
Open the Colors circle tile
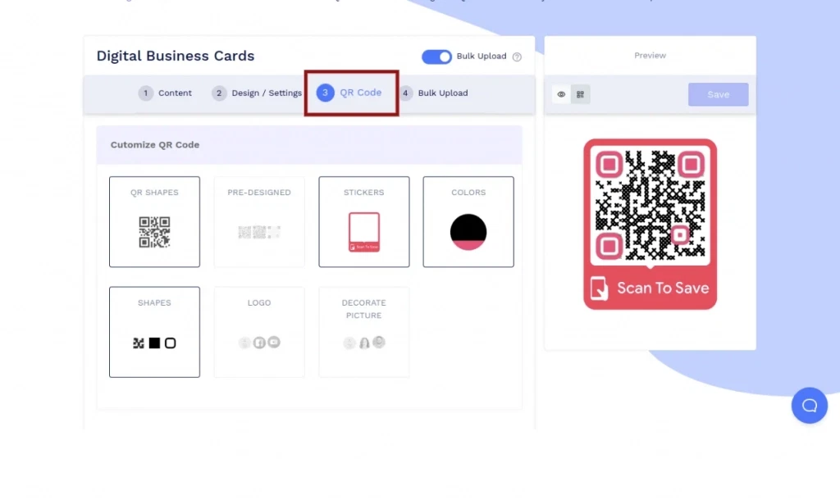(x=468, y=221)
